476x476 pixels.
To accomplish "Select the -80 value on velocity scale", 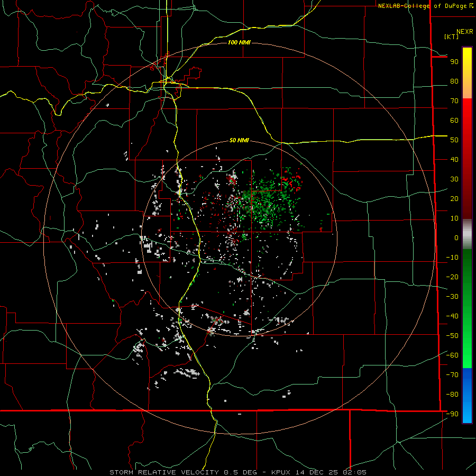I will click(452, 395).
